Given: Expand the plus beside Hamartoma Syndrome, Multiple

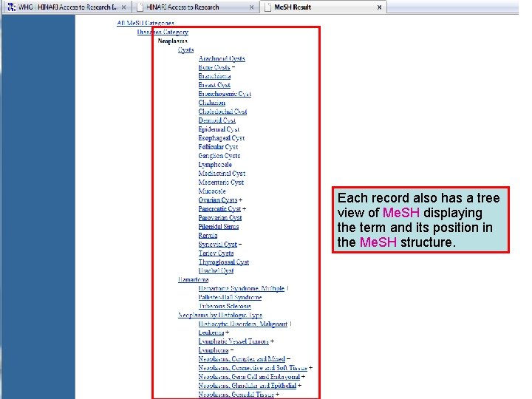Looking at the screenshot, I should (287, 288).
